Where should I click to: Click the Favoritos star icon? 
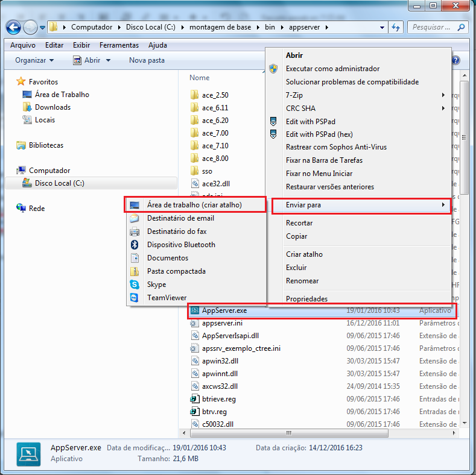click(21, 81)
